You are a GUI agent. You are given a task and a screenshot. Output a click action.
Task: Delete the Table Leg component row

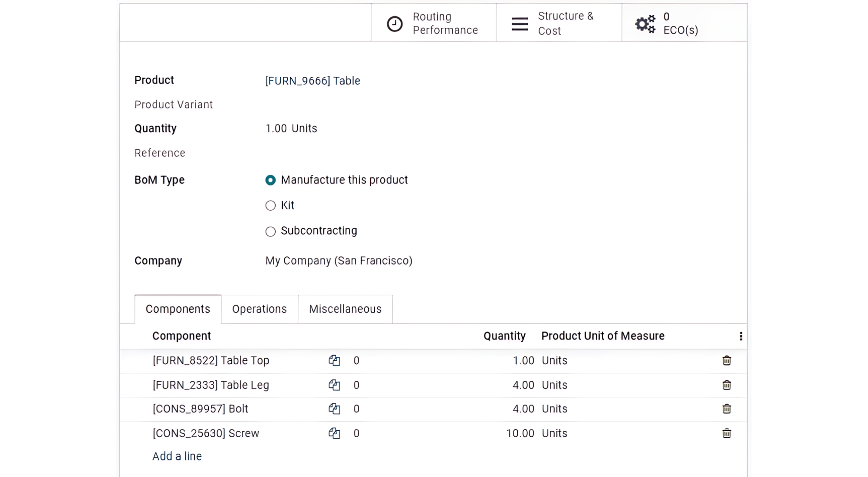[x=727, y=385]
